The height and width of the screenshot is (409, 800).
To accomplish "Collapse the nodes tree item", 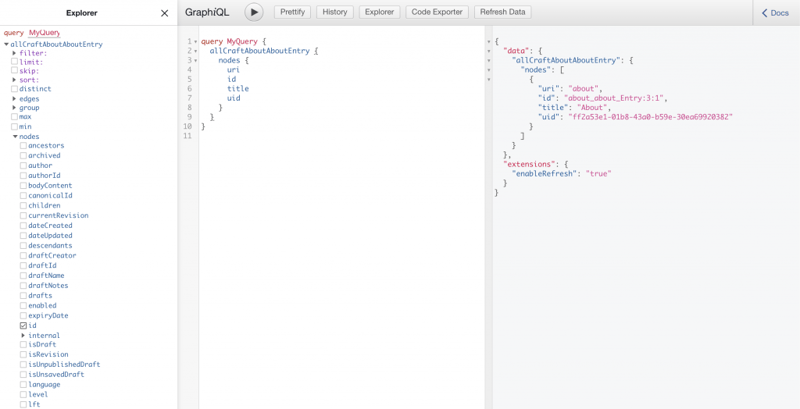I will 15,136.
